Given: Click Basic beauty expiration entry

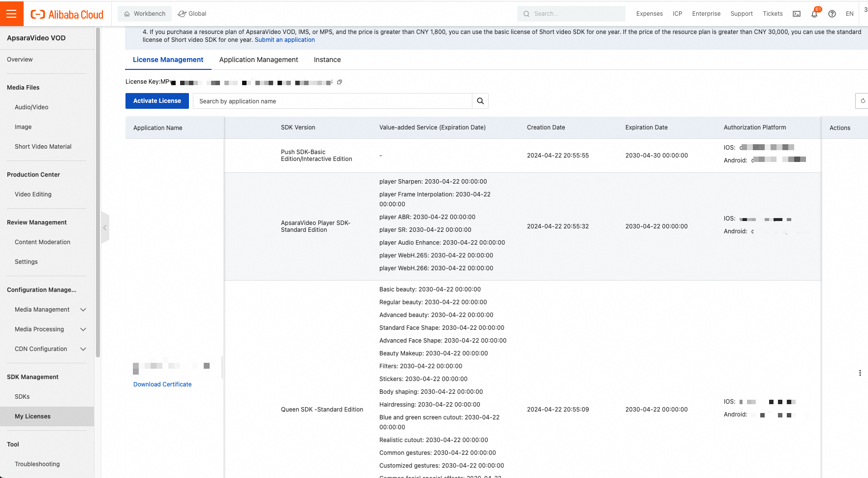Looking at the screenshot, I should coord(430,289).
